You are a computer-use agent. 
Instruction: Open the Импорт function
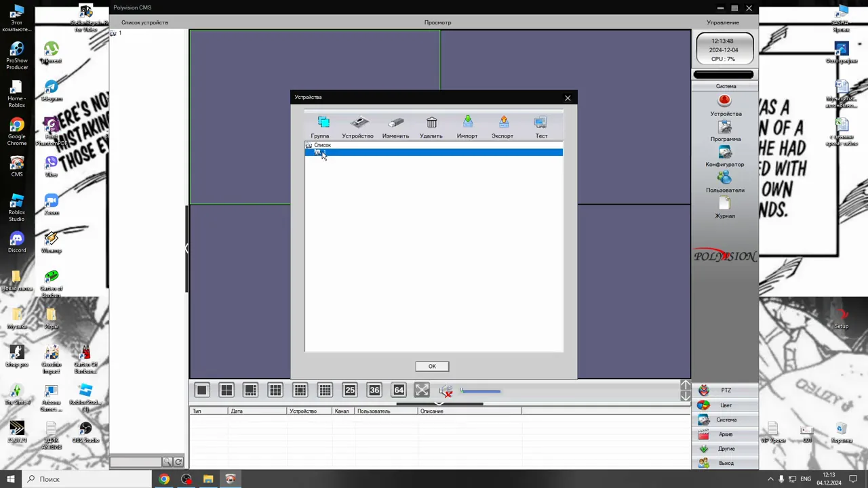pyautogui.click(x=467, y=123)
